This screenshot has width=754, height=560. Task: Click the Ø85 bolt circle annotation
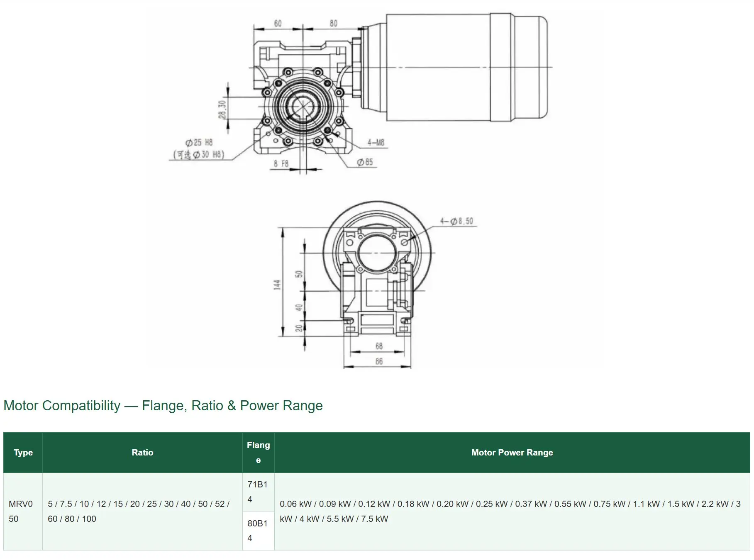coord(365,162)
